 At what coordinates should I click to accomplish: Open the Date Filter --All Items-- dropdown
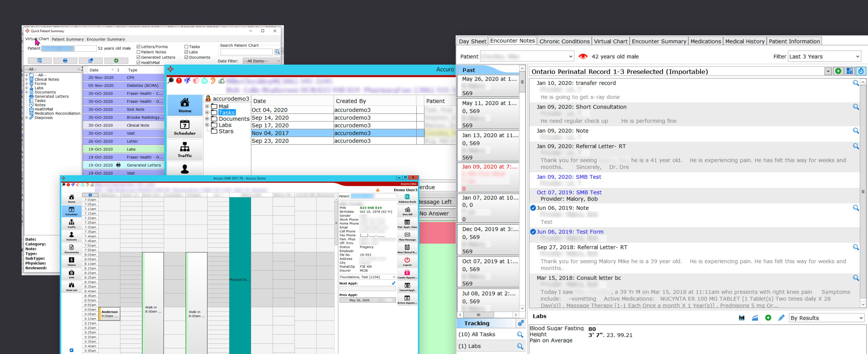262,61
